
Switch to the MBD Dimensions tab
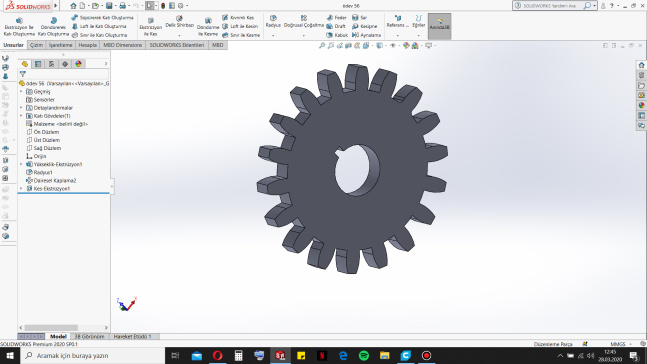[x=123, y=45]
